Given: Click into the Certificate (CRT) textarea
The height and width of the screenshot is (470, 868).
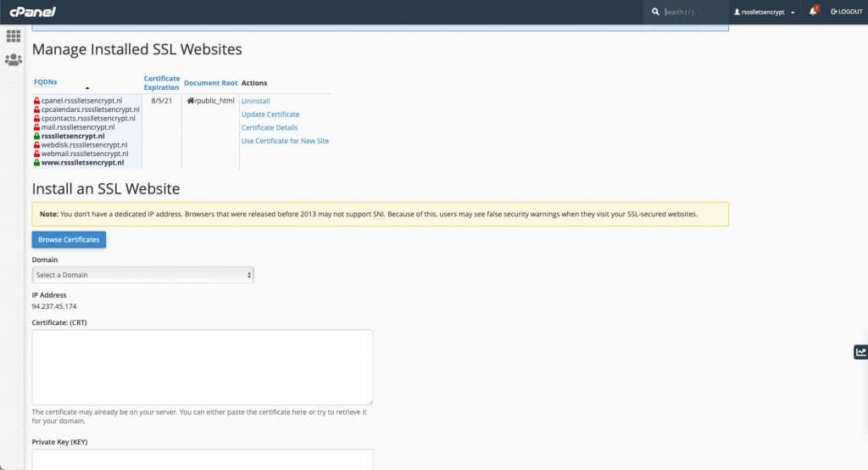Looking at the screenshot, I should pyautogui.click(x=202, y=367).
